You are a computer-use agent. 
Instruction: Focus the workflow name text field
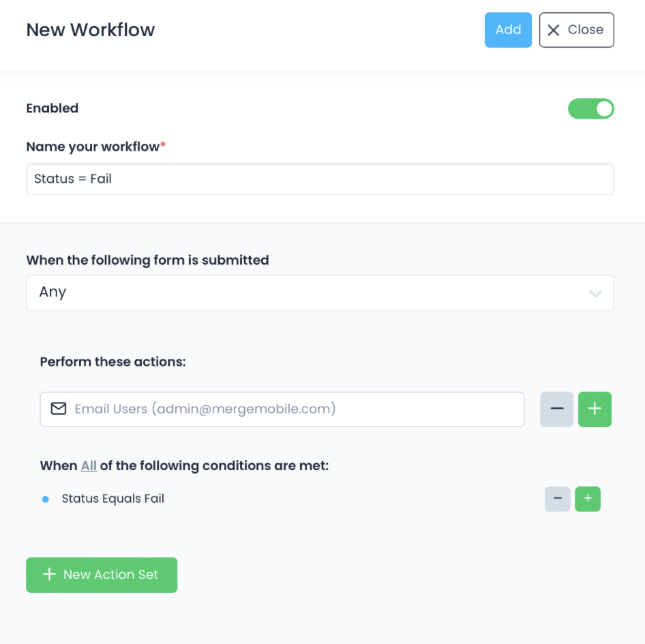320,179
